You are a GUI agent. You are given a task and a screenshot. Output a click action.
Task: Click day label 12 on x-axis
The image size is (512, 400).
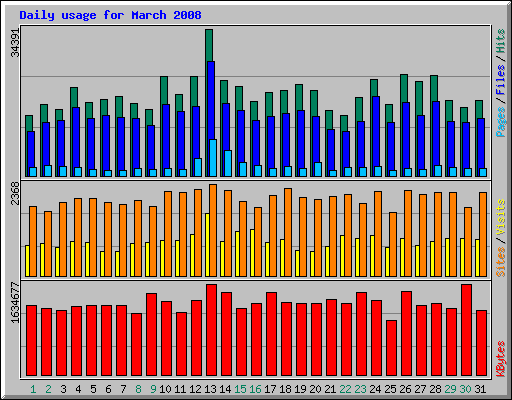pos(195,389)
